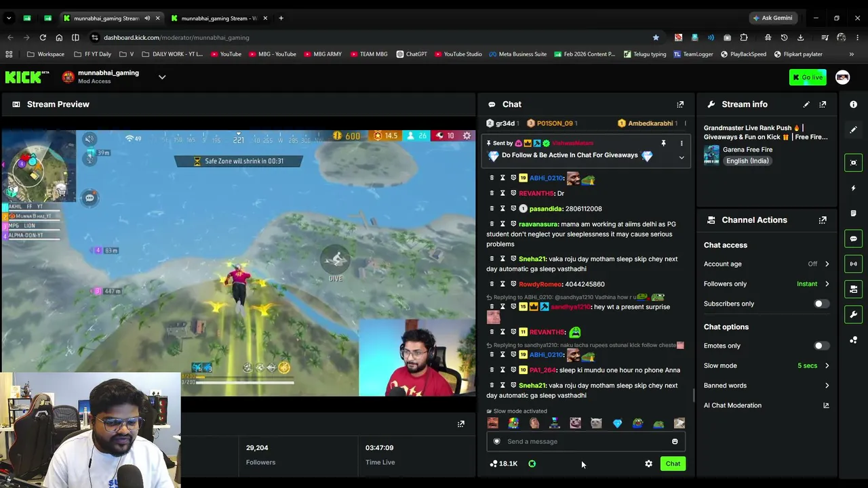Reload the browser page
The width and height of the screenshot is (868, 488).
[43, 37]
